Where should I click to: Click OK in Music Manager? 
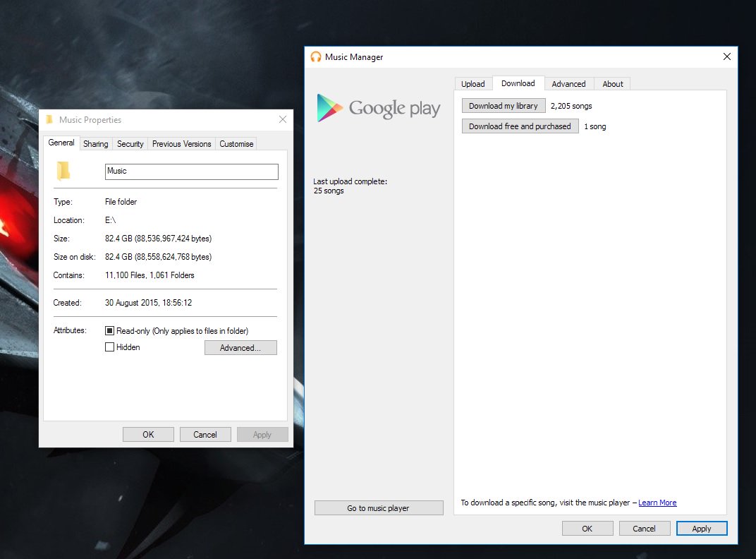(x=587, y=529)
